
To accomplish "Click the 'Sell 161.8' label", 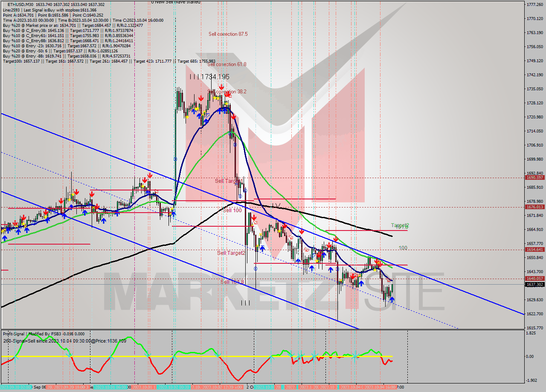I will tap(232, 282).
